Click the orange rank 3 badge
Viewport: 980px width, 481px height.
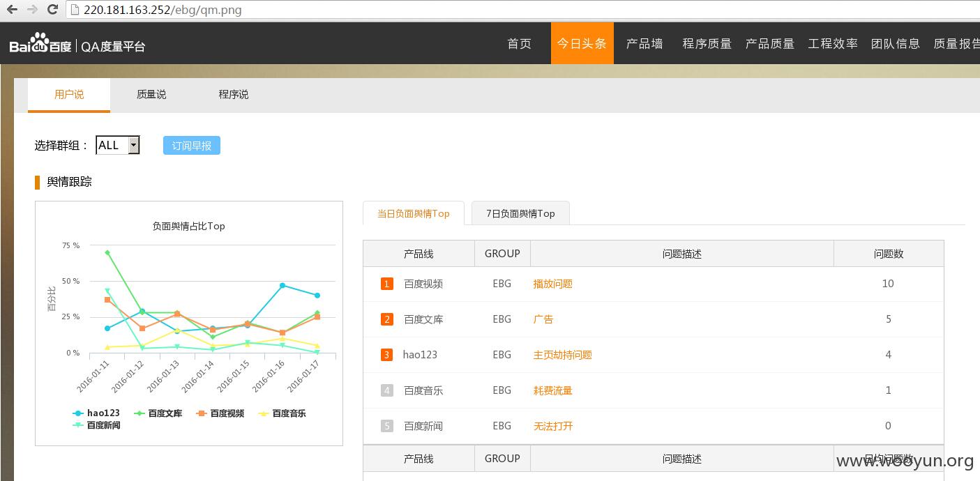point(387,355)
